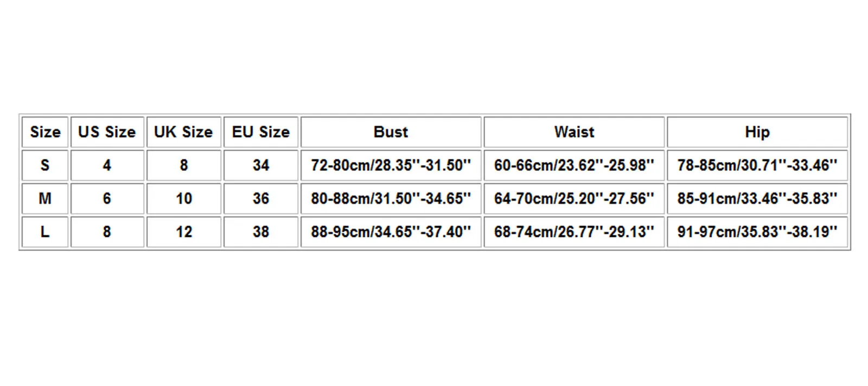Select the 60-66cm waist measurement cell
Image resolution: width=868 pixels, height=386 pixels.
pos(574,165)
